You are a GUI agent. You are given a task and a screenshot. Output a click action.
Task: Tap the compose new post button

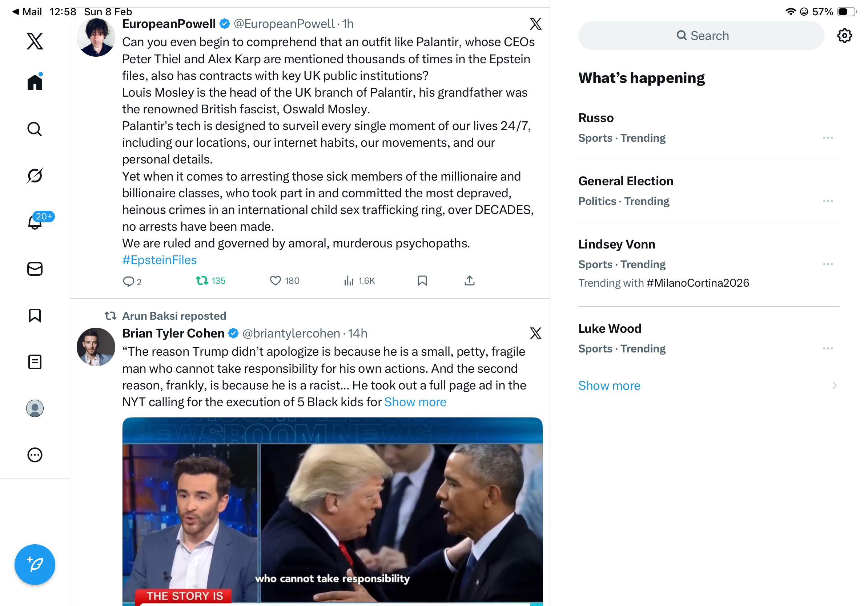(x=35, y=564)
